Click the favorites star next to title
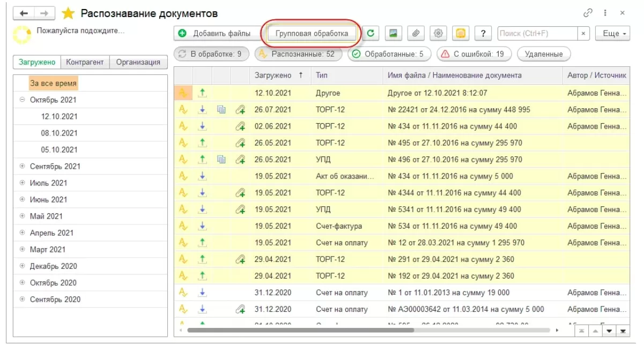Viewport: 644px width, 345px height. 69,13
